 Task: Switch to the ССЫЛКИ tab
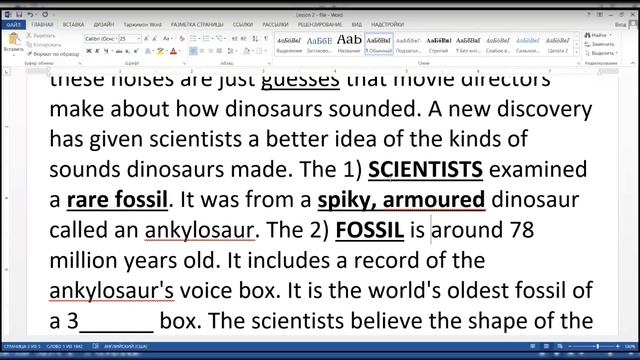pyautogui.click(x=243, y=25)
